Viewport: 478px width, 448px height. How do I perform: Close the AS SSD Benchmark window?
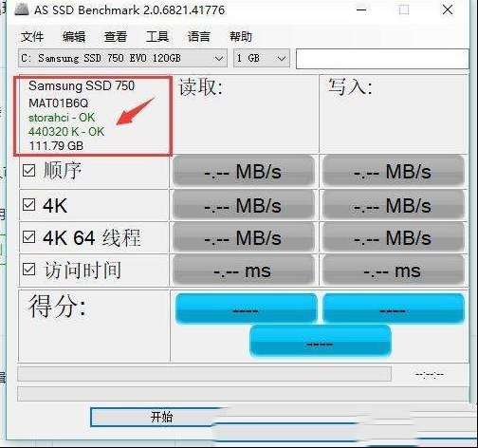coord(448,9)
